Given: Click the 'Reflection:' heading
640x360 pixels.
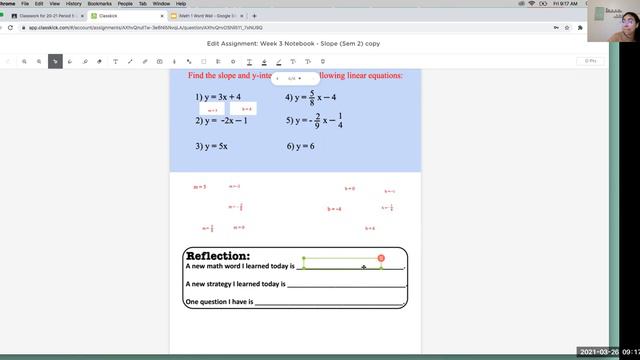Looking at the screenshot, I should pos(218,256).
